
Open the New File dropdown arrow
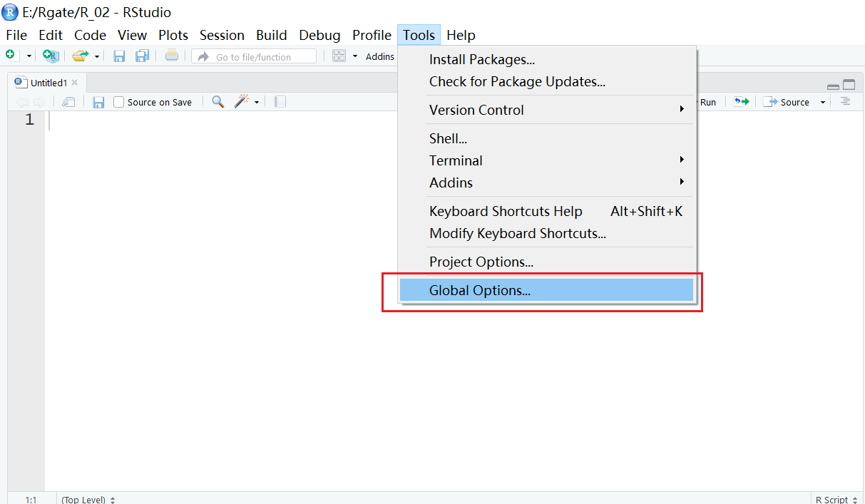click(29, 56)
